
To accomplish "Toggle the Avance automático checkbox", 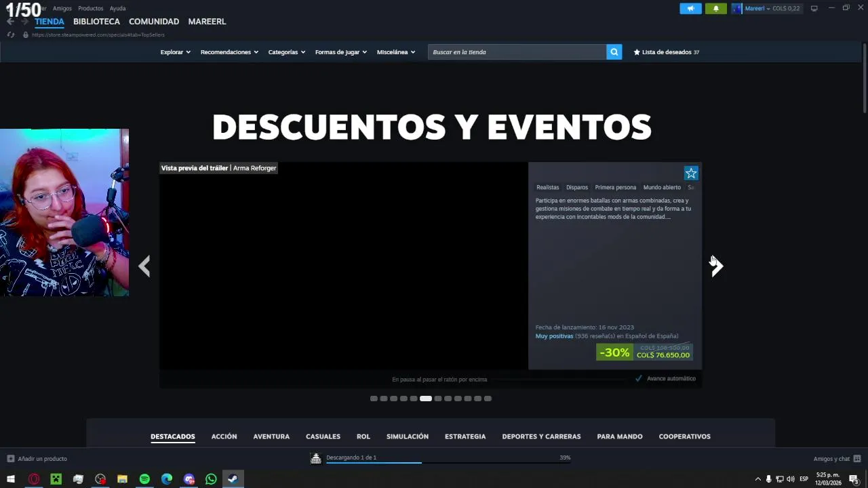I will (x=639, y=379).
